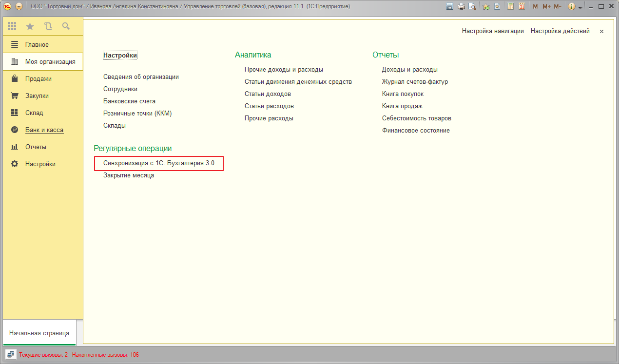This screenshot has width=619, height=364.
Task: Switch to the Начальная страница tab
Action: click(x=39, y=333)
